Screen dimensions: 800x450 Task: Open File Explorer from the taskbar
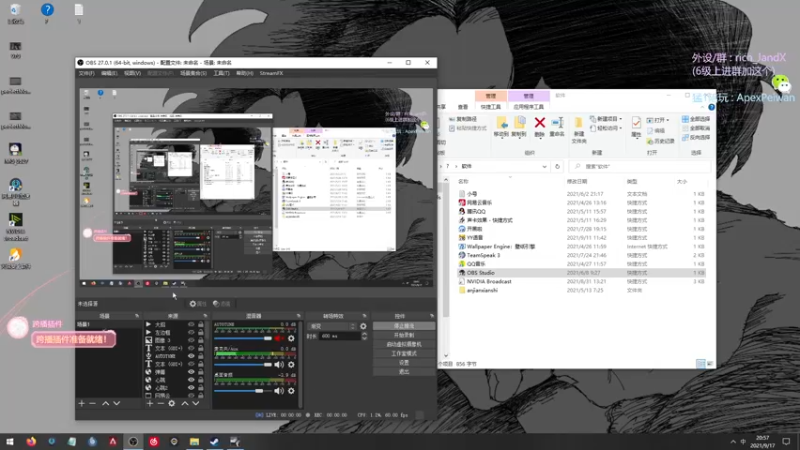tap(194, 441)
